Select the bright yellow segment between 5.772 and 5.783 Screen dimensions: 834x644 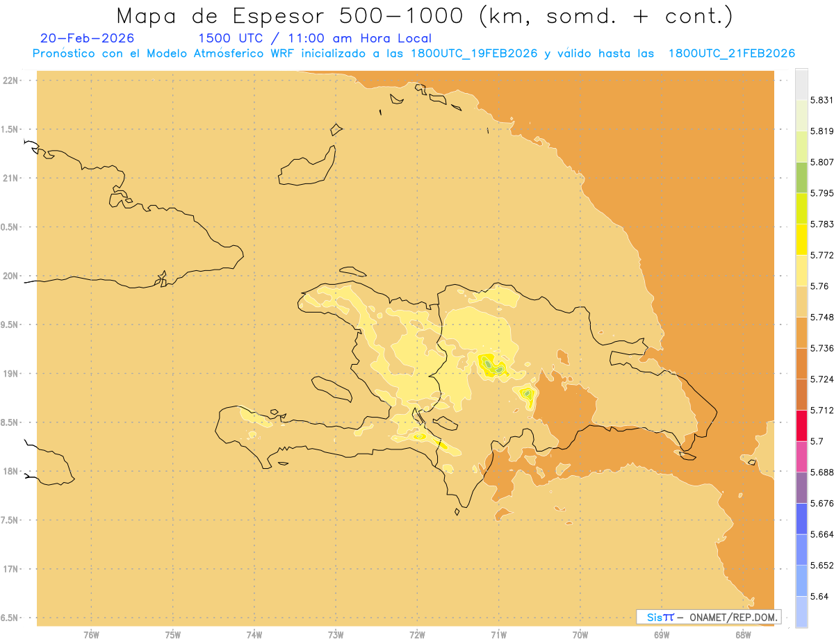(x=801, y=240)
